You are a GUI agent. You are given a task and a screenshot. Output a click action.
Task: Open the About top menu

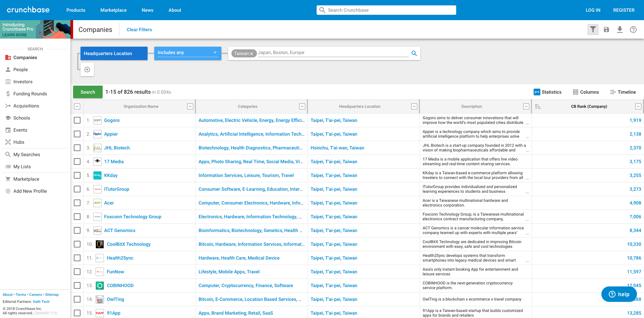click(x=175, y=10)
